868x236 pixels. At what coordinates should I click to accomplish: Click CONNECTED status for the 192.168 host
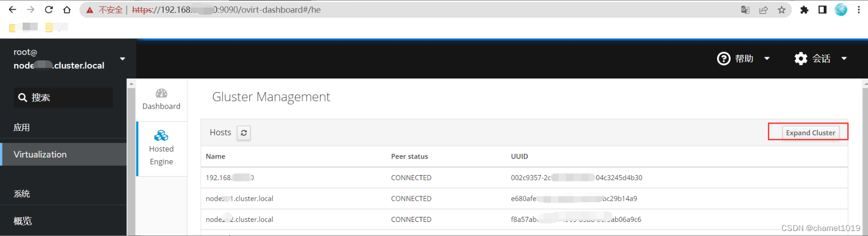click(x=411, y=178)
